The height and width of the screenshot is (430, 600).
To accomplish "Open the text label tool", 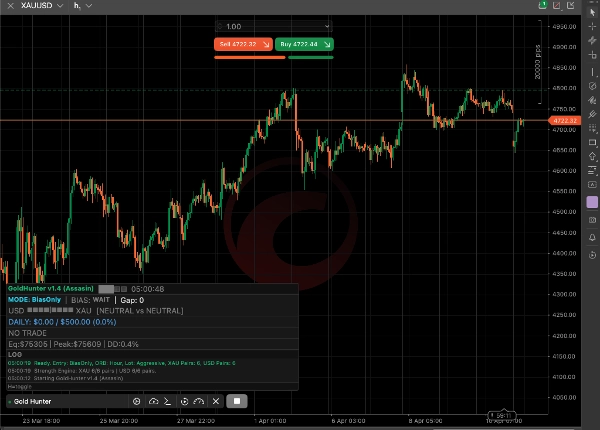I will [593, 185].
